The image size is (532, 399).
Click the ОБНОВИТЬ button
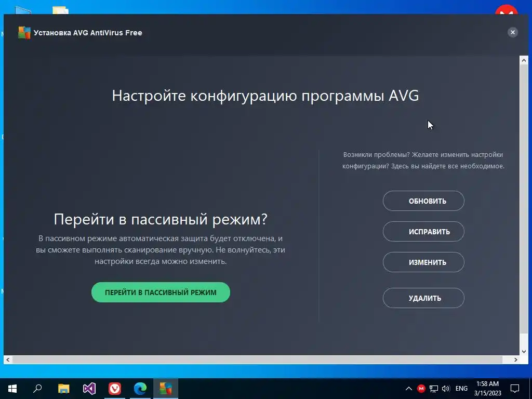(423, 201)
